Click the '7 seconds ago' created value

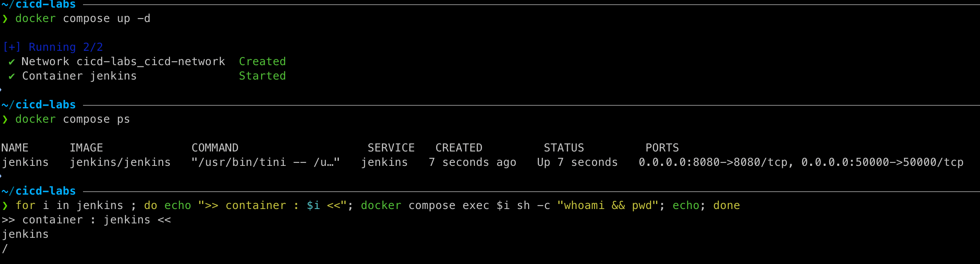(x=472, y=162)
